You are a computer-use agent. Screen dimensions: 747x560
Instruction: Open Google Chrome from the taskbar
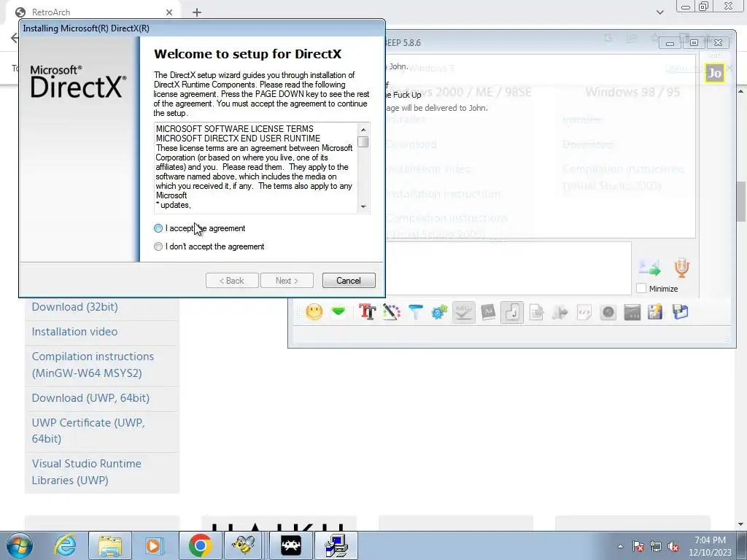(200, 545)
